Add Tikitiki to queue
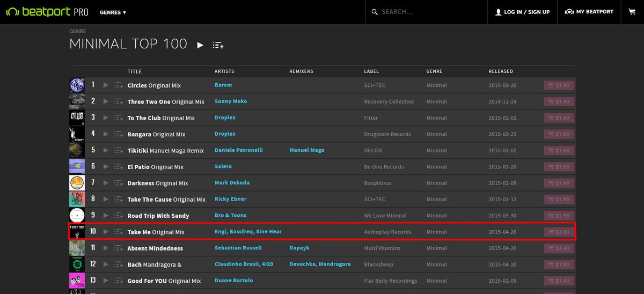 point(119,150)
